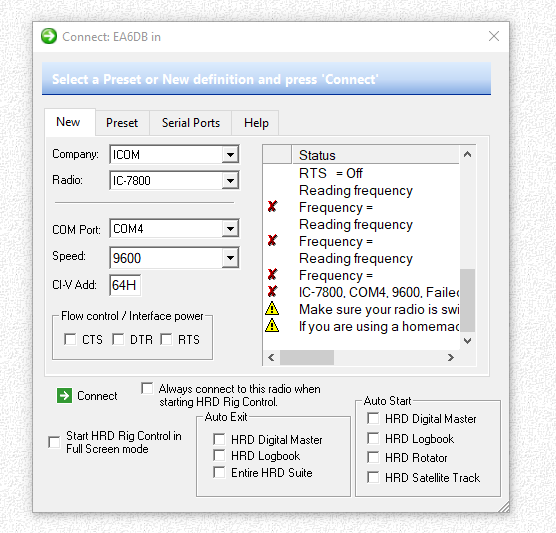
Task: Expand the Radio dropdown showing IC-7800
Action: 230,181
